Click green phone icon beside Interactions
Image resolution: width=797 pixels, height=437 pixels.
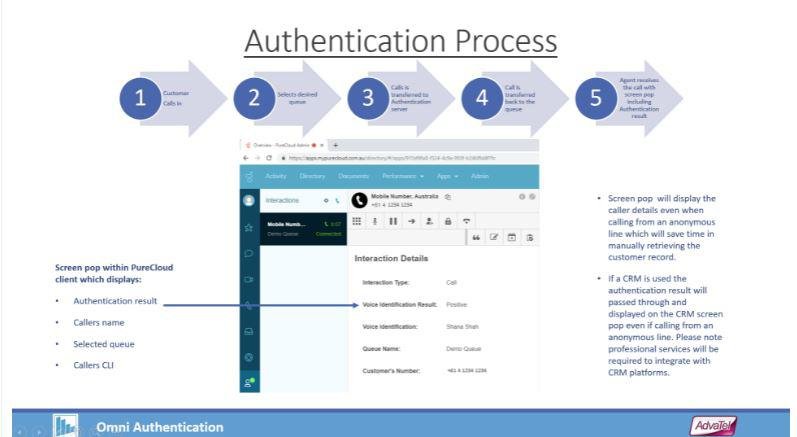click(x=337, y=201)
